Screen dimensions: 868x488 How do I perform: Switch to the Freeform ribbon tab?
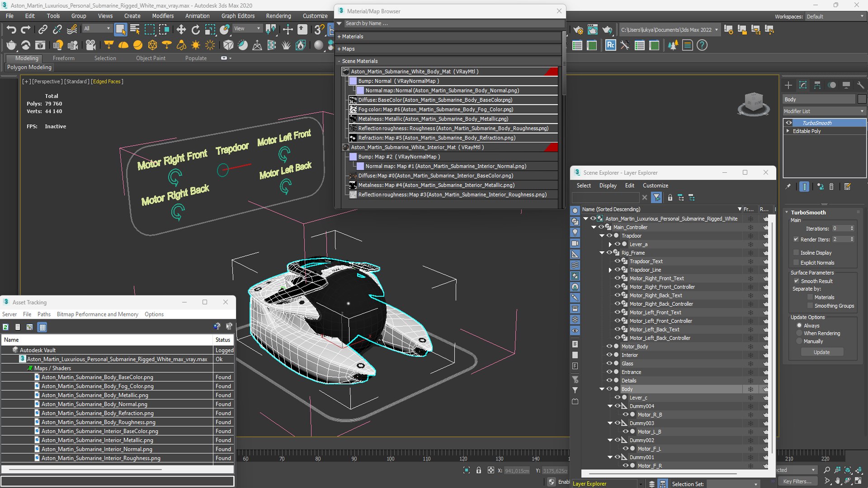(63, 58)
